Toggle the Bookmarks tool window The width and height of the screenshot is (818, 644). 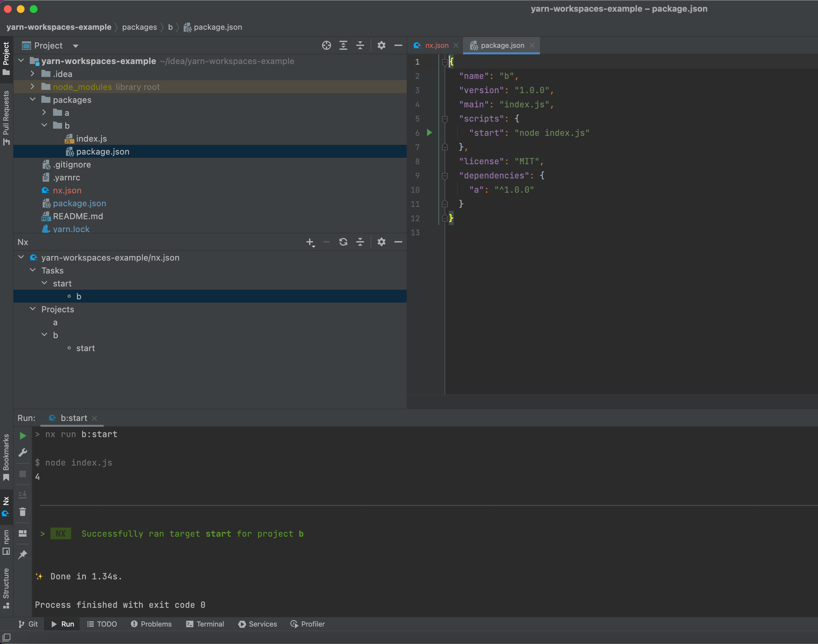click(6, 457)
